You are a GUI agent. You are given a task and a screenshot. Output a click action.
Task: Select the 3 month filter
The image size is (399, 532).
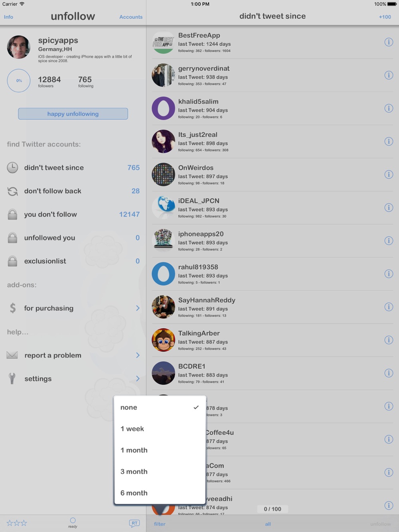160,472
